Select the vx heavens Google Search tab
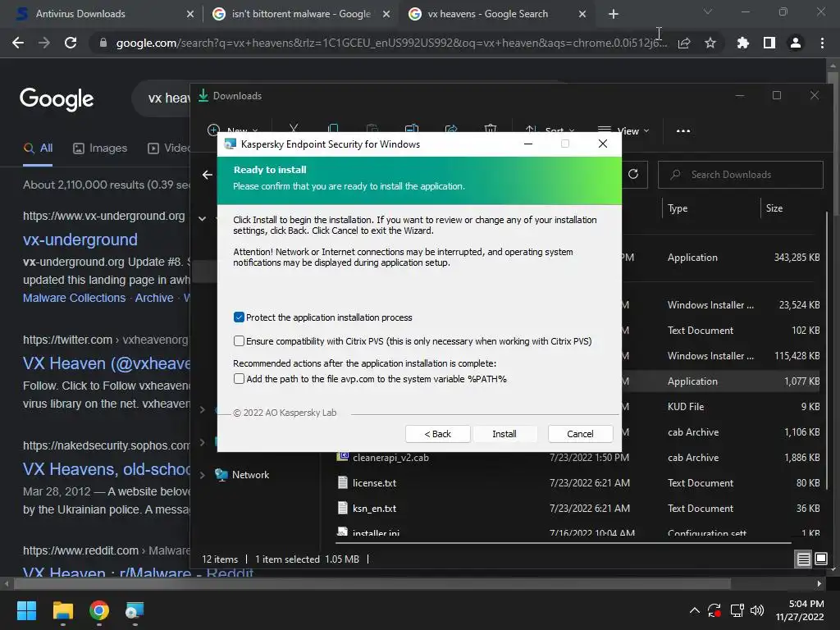840x630 pixels. click(x=497, y=14)
